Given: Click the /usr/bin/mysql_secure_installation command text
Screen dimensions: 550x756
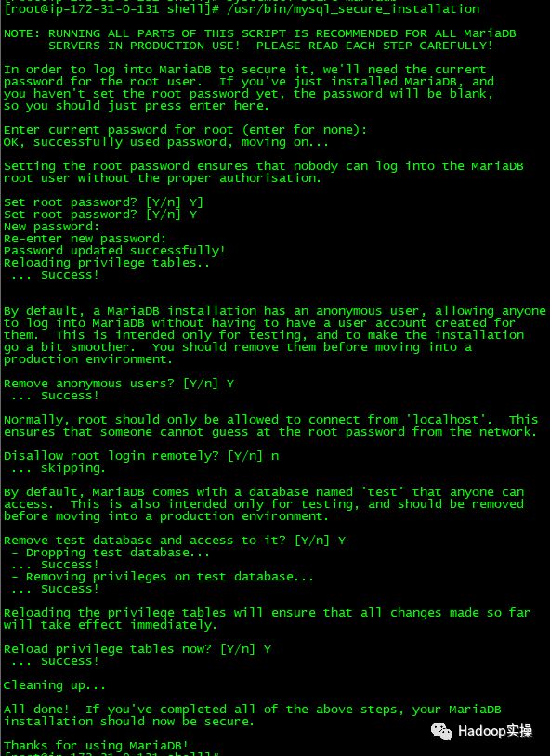Looking at the screenshot, I should click(353, 9).
